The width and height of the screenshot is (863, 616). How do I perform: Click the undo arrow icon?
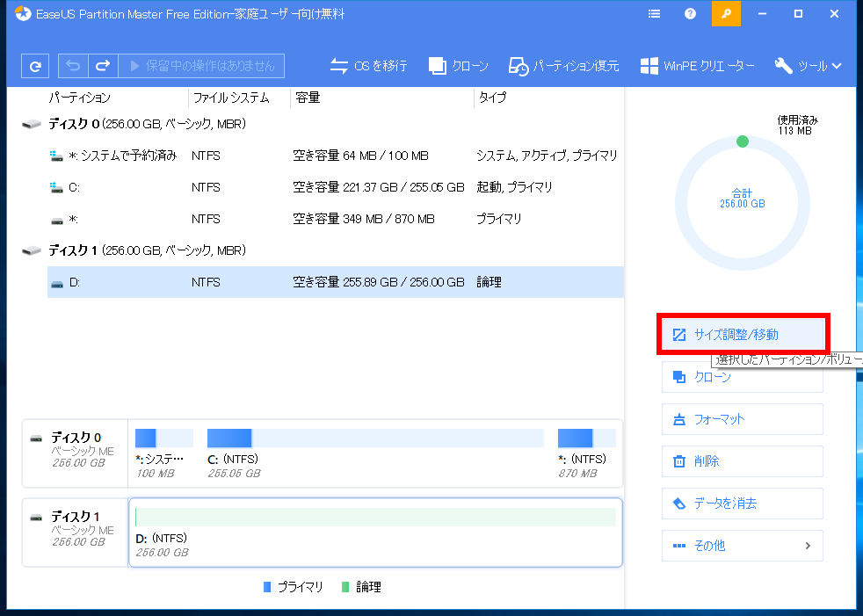pyautogui.click(x=73, y=66)
